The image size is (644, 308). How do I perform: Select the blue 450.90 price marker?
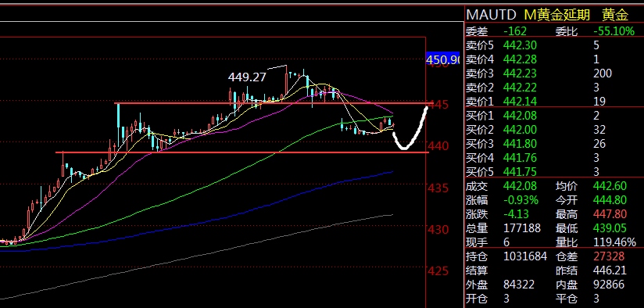[x=442, y=59]
